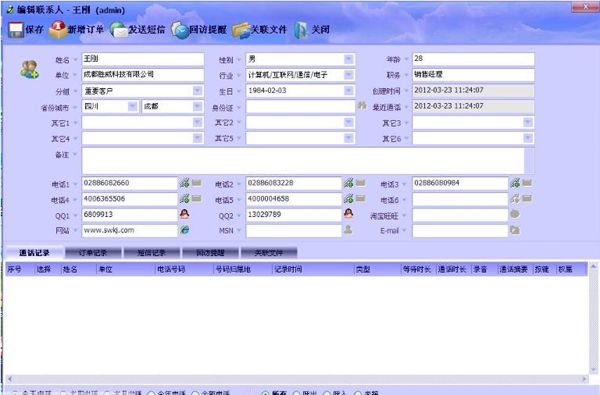This screenshot has width=600, height=395.
Task: Send SMS to 电话5 via envelope icon
Action: 360,198
